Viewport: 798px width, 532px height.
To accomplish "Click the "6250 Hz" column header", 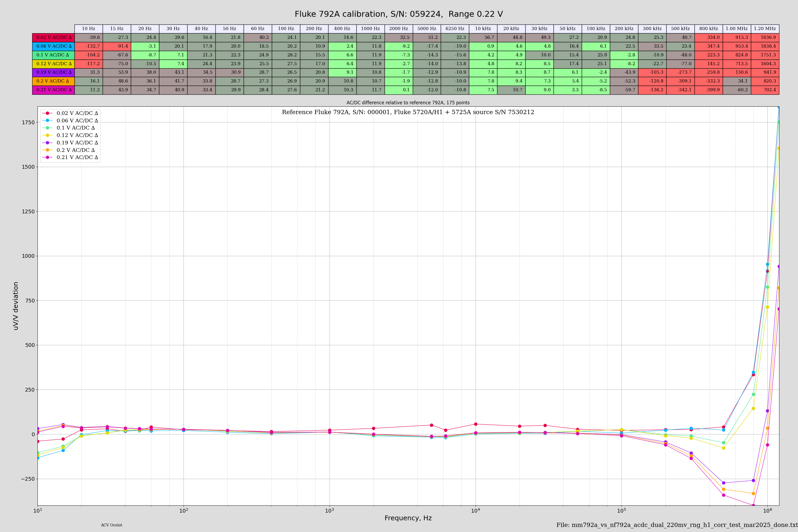I will pos(455,29).
